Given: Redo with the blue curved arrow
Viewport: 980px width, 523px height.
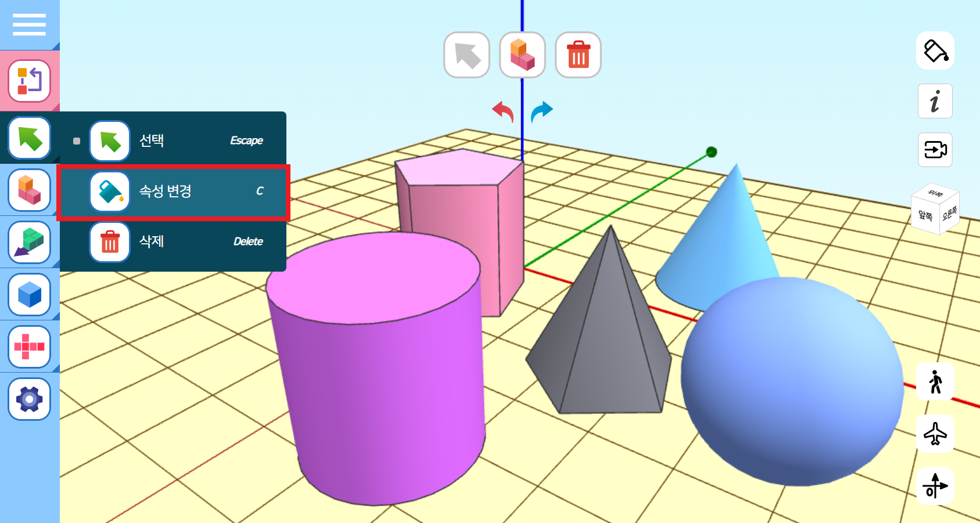Looking at the screenshot, I should [541, 111].
